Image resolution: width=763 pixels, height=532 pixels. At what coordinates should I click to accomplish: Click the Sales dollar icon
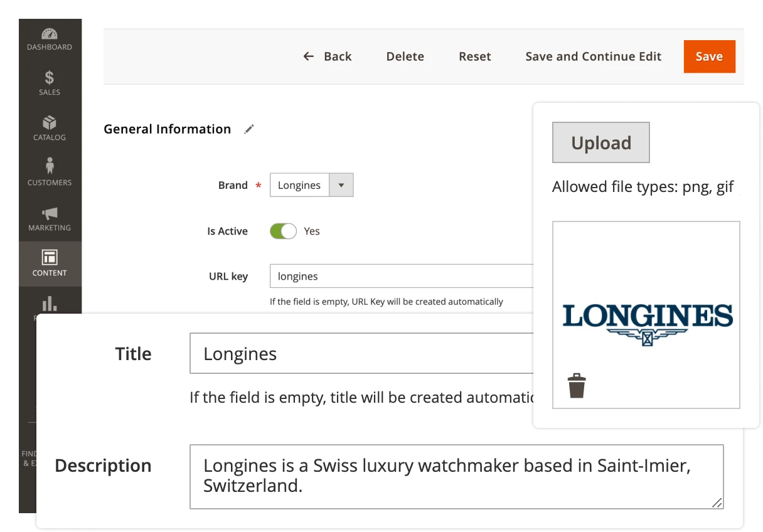click(50, 78)
